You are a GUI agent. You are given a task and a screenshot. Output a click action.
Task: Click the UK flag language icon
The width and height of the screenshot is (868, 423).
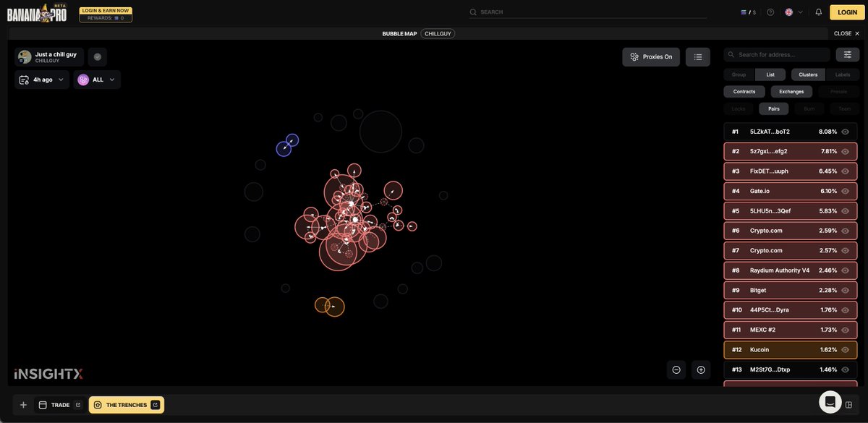pos(788,12)
